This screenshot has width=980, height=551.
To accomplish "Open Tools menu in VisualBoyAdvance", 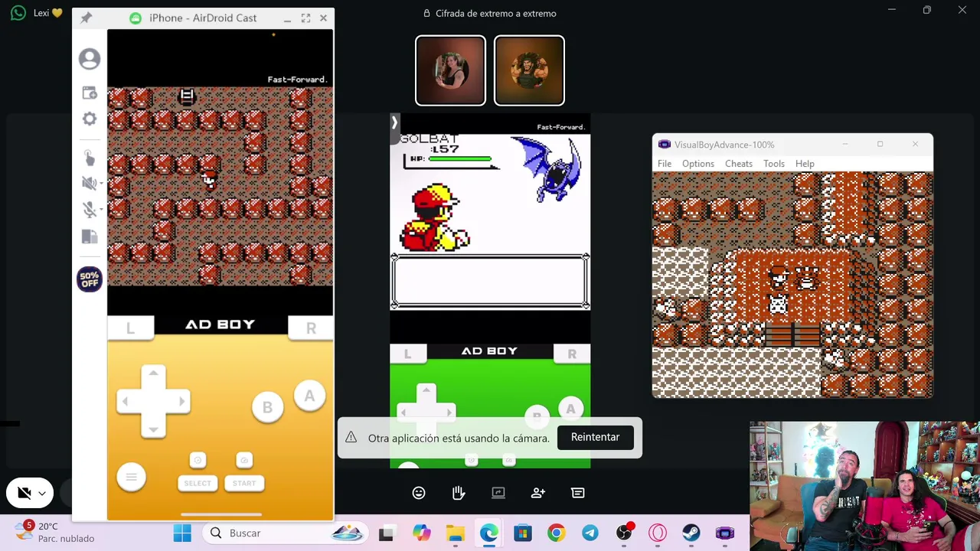I will pos(774,164).
